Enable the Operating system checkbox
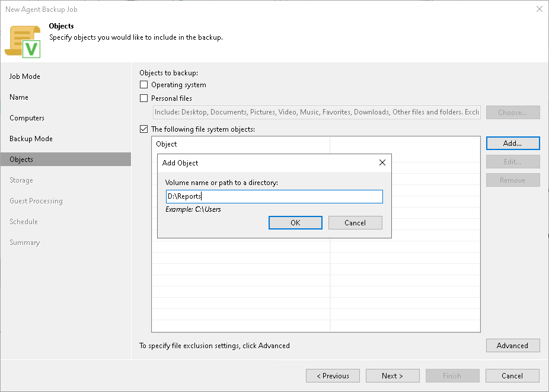The image size is (549, 392). [143, 85]
